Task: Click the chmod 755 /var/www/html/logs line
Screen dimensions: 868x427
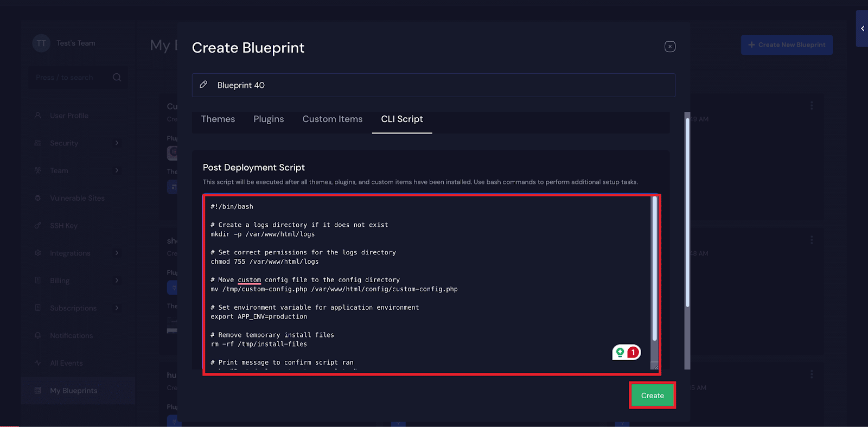Action: coord(265,262)
